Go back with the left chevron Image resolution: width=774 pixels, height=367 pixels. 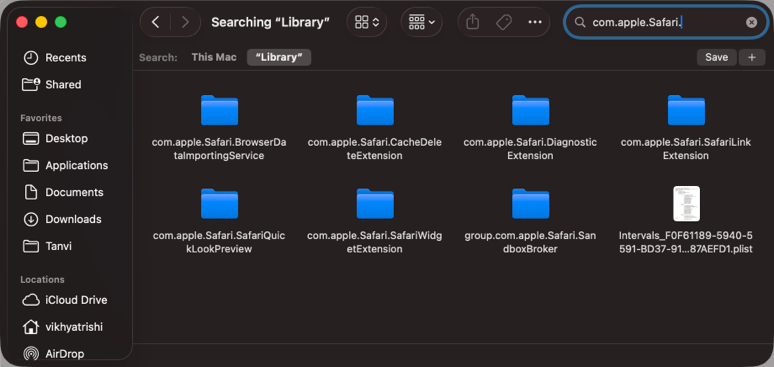point(155,22)
